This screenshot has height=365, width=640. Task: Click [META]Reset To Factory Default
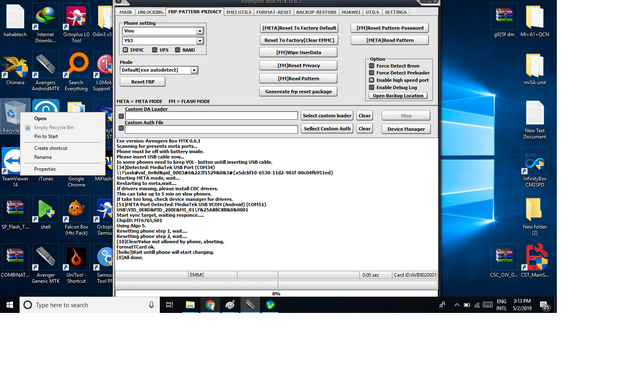[299, 28]
